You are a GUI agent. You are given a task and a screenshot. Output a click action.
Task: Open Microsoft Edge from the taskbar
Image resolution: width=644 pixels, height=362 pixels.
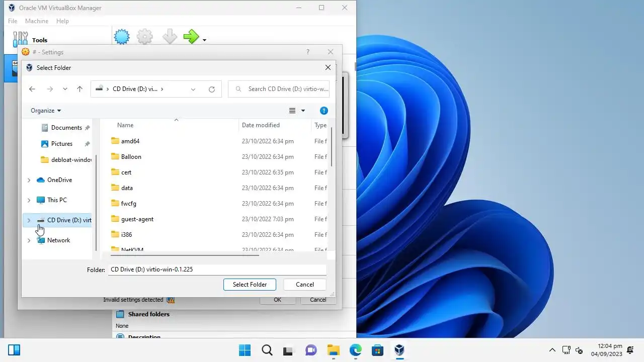pos(355,350)
